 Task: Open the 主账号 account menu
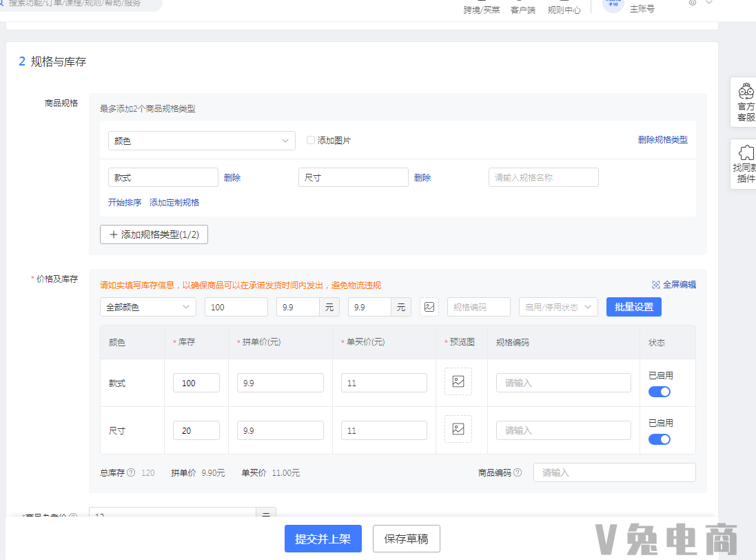(x=642, y=8)
